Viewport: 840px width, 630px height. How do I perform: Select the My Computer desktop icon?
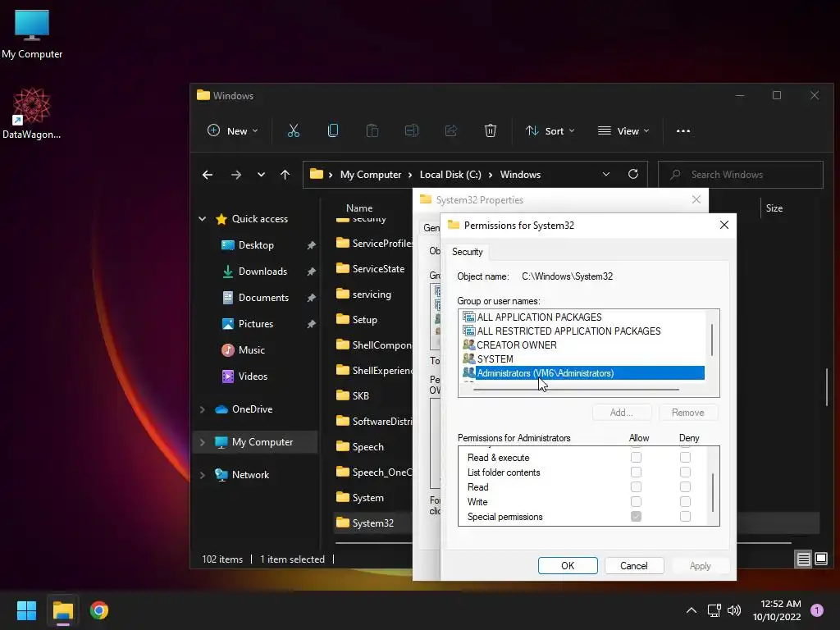point(32,34)
